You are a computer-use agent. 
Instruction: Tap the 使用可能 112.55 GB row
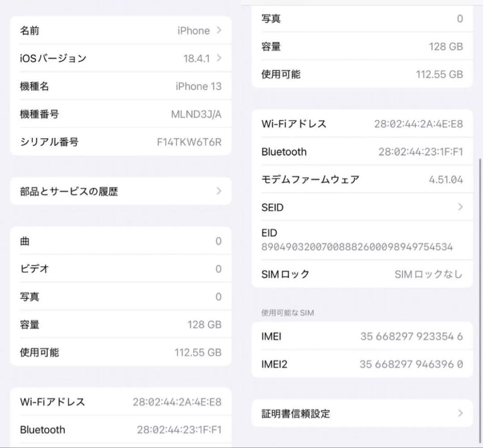[x=121, y=352]
